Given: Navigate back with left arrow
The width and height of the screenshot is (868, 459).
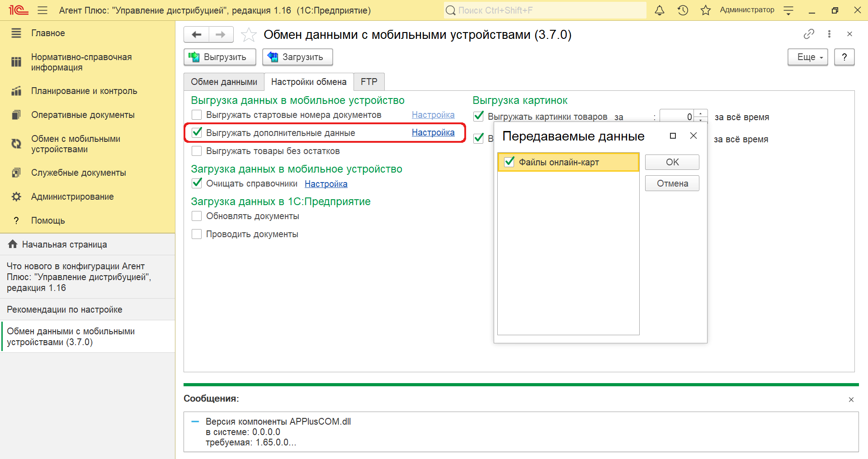Looking at the screenshot, I should (197, 34).
